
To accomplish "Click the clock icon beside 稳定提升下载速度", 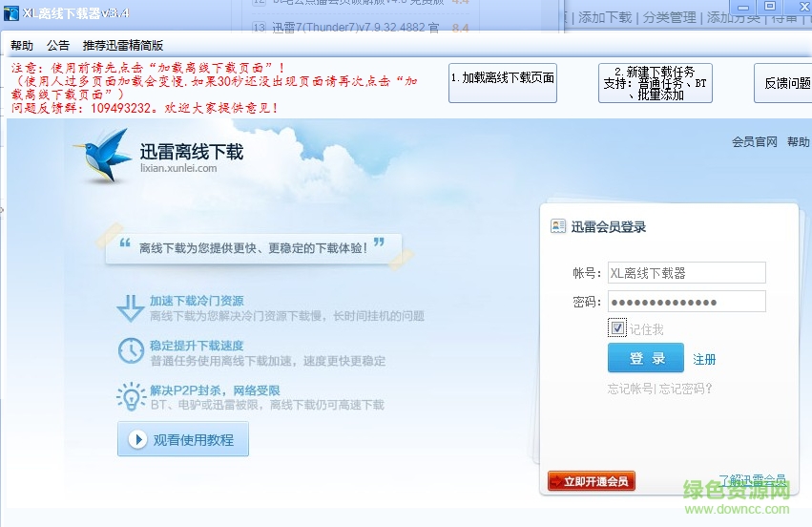I will coord(131,351).
